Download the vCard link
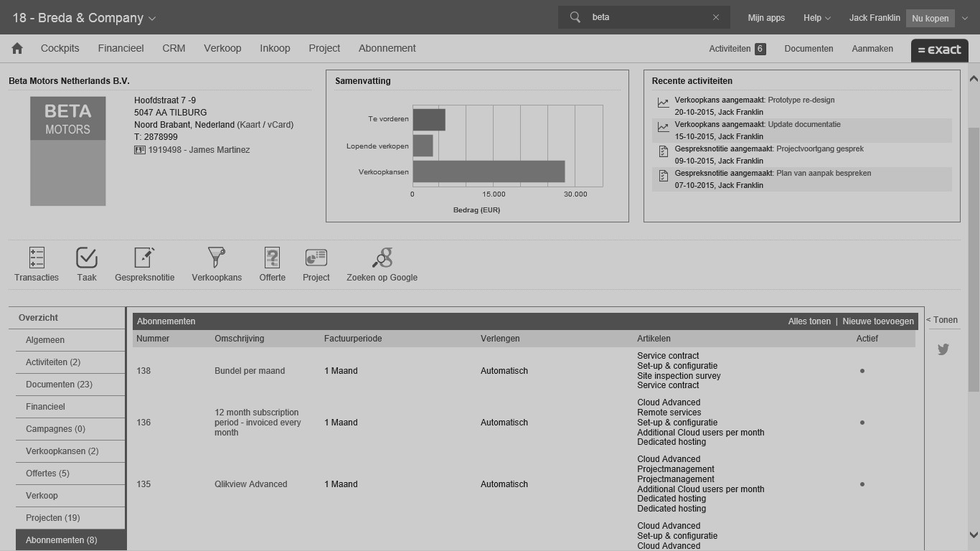The width and height of the screenshot is (980, 551). [278, 125]
